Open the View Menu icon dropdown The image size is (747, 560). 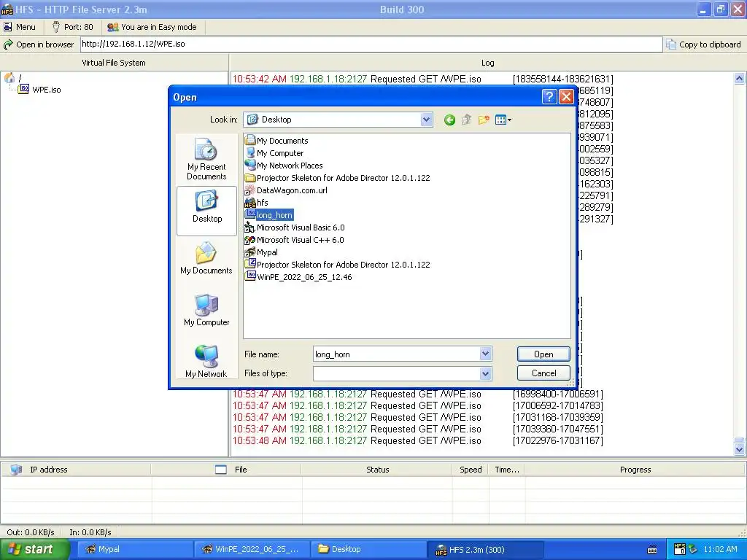coord(503,120)
